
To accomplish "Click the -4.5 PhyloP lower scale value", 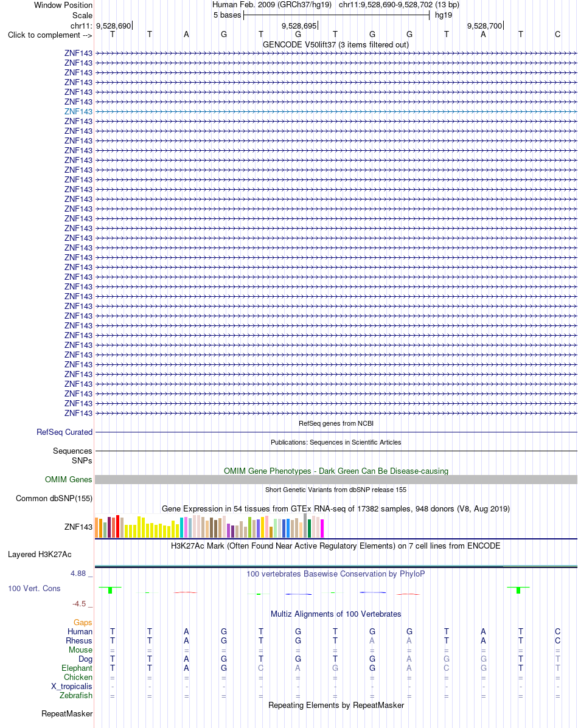I will [x=79, y=603].
